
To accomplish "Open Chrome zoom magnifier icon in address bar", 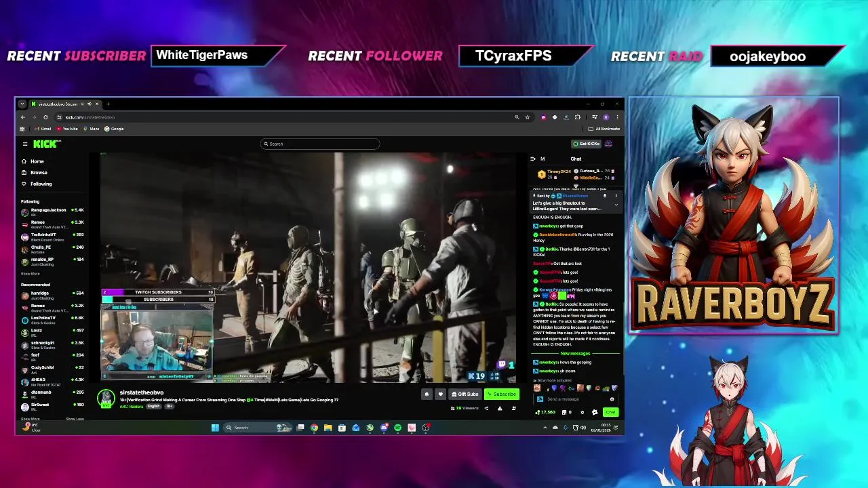I will [517, 117].
